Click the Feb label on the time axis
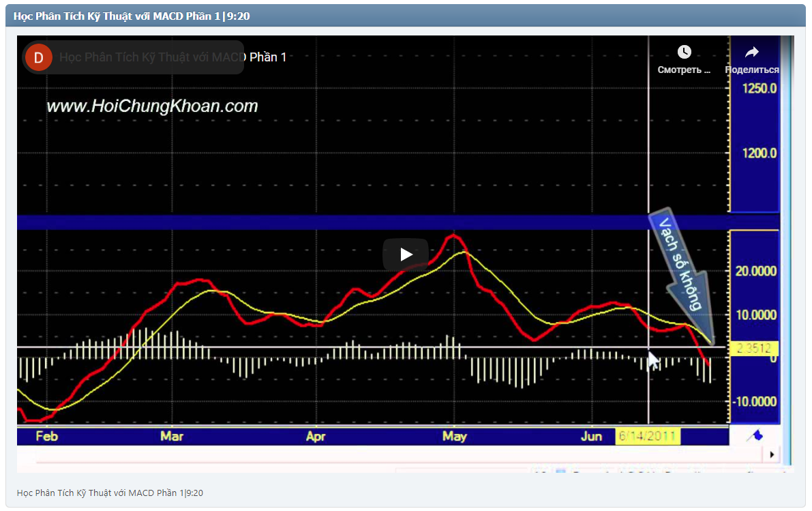812x511 pixels. pyautogui.click(x=46, y=436)
